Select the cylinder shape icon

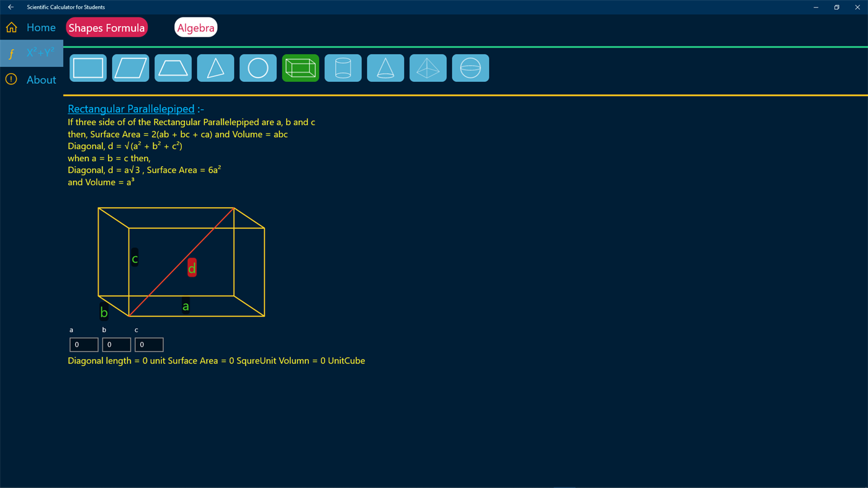point(342,67)
